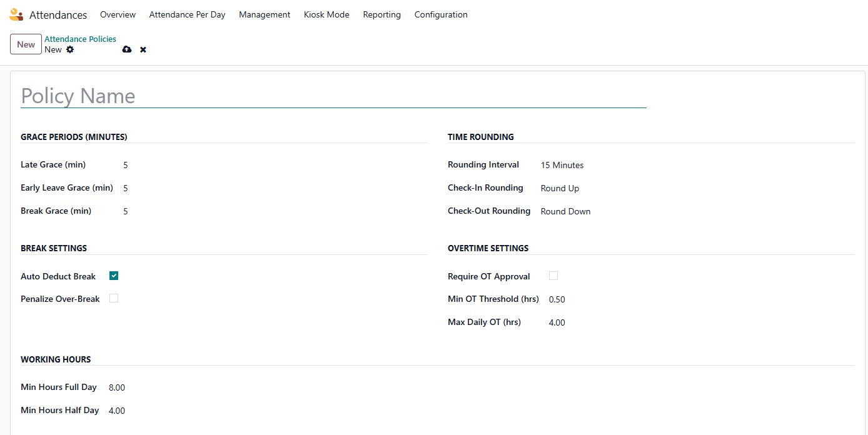Enable Penalize Over-Break checkbox
This screenshot has height=435, width=868.
[114, 299]
